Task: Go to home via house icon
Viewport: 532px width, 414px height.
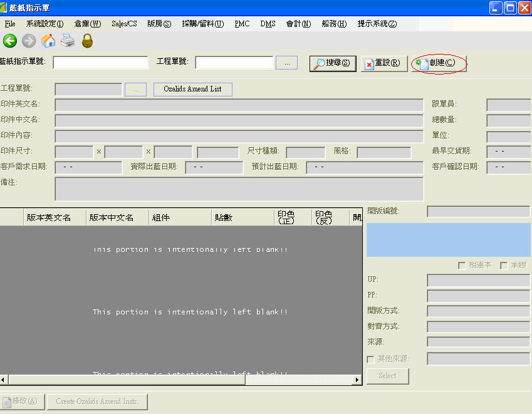Action: pos(48,41)
